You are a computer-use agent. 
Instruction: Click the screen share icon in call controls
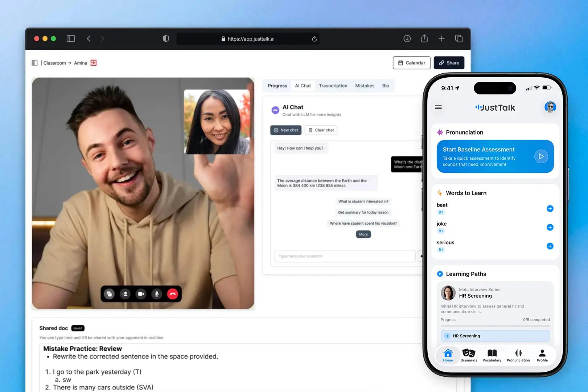(109, 294)
